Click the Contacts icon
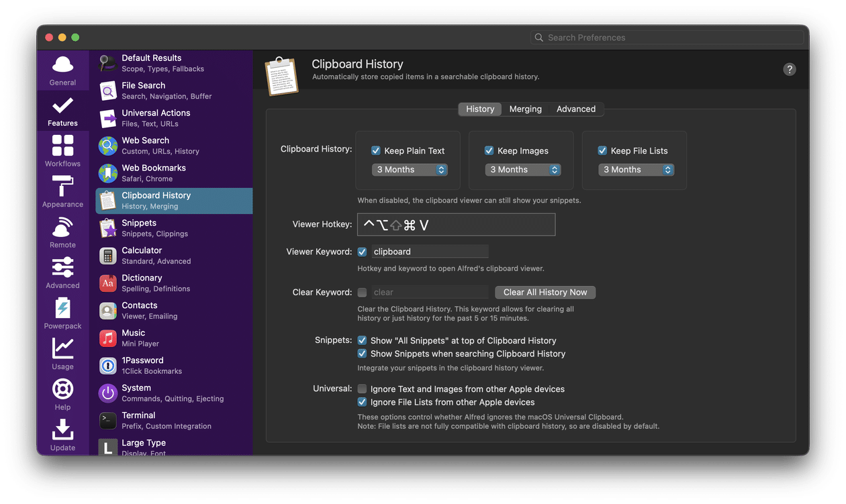Screen dimensions: 846x504 click(107, 311)
